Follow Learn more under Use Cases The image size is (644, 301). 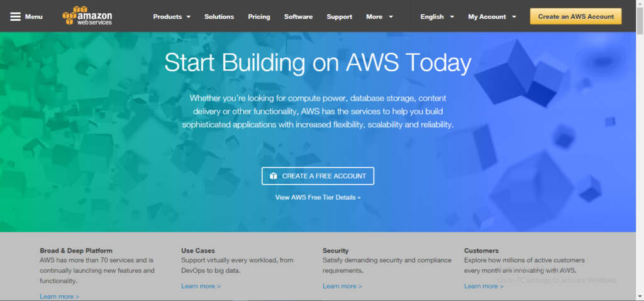point(201,286)
